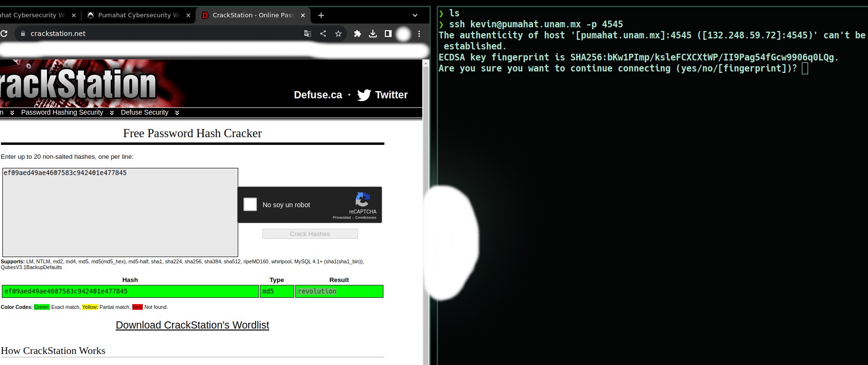Open reCAPTCHA Privacidad link
Image resolution: width=868 pixels, height=365 pixels.
tap(342, 218)
